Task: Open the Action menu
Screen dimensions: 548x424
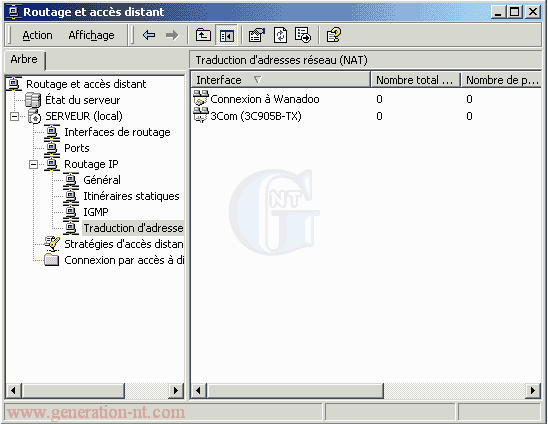Action: click(37, 35)
